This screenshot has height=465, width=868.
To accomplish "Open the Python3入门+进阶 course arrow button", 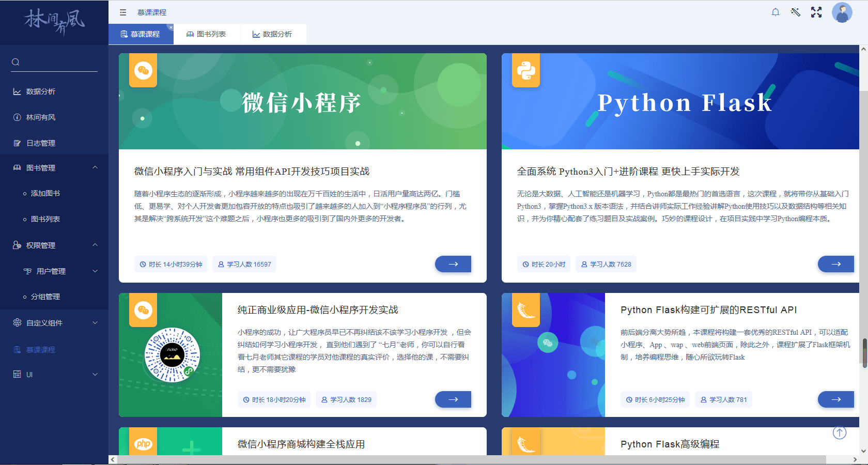I will 836,264.
